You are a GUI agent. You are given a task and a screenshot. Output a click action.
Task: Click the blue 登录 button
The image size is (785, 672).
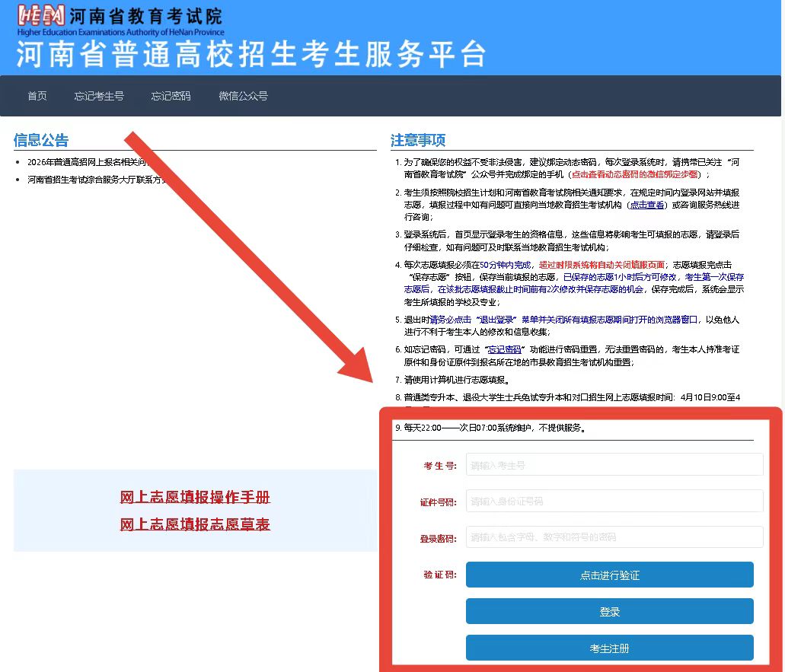pos(609,612)
